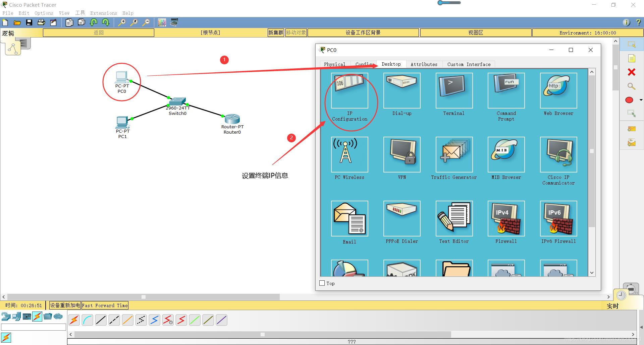This screenshot has width=644, height=345.
Task: Open the Extensions menu
Action: [104, 13]
